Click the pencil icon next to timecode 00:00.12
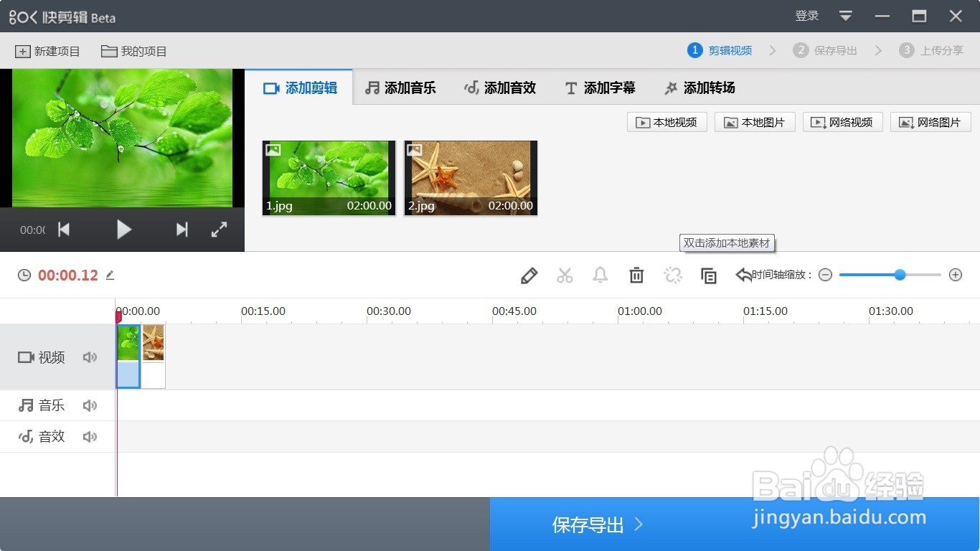The height and width of the screenshot is (551, 980). tap(110, 275)
